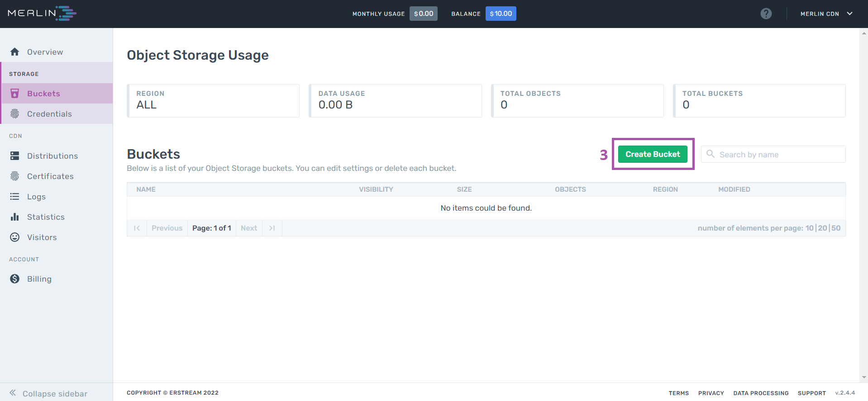Select Buckets in the sidebar
Image resolution: width=868 pixels, height=401 pixels.
[57, 94]
